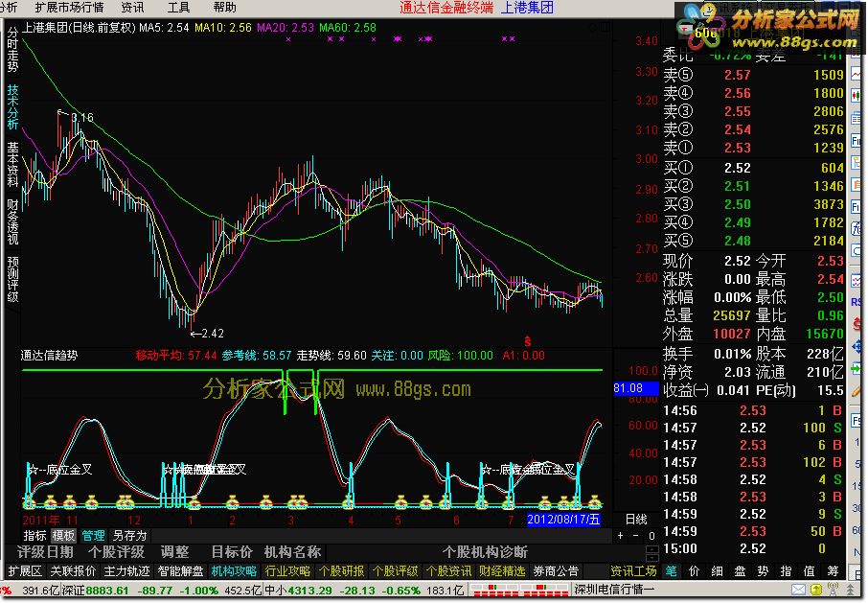Screen dimensions: 868x603
Task: Open the 扩展区 tab
Action: pos(25,570)
